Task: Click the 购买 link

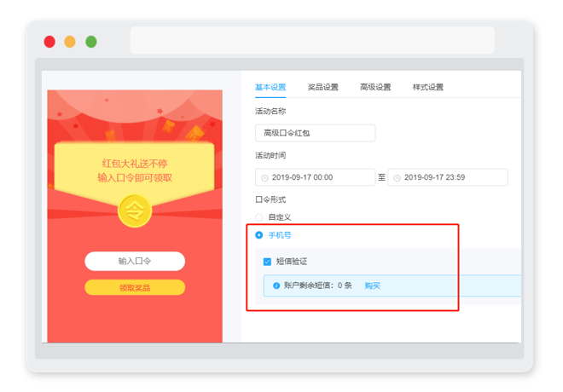Action: tap(372, 285)
